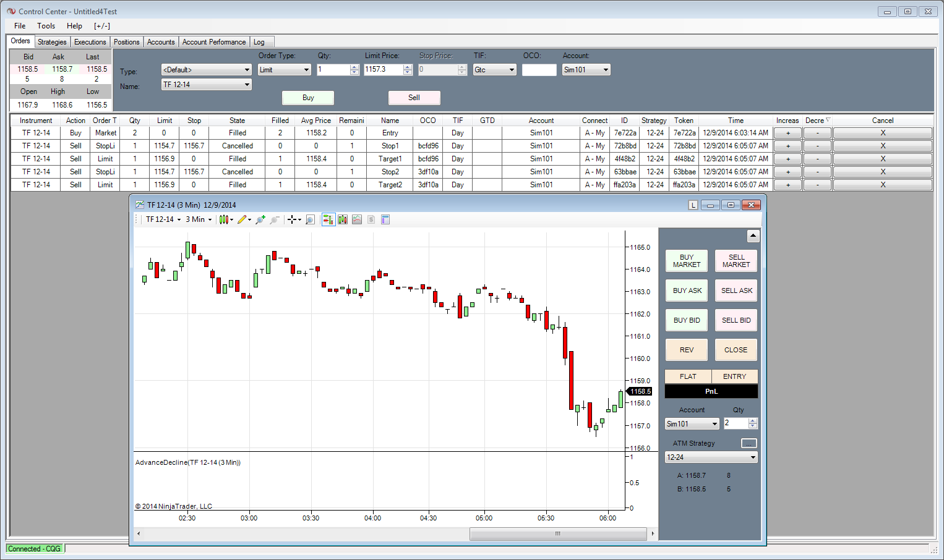Select the drawing tools pencil icon
The image size is (944, 560).
[x=242, y=219]
